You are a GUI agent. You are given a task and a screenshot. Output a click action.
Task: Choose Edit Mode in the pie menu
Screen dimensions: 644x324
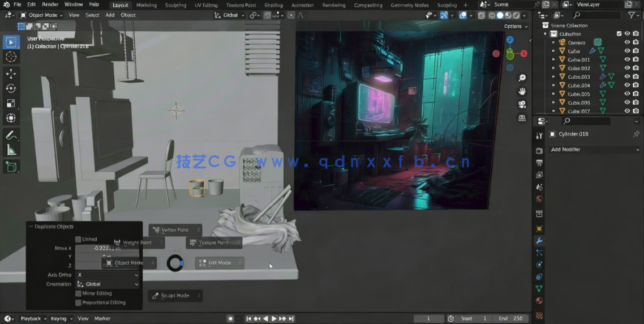point(219,263)
